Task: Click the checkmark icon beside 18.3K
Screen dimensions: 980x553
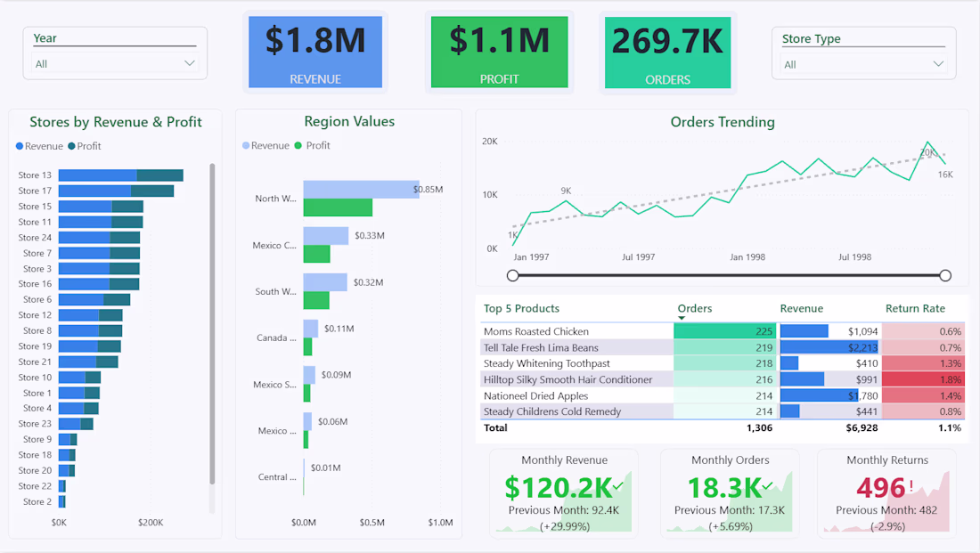Action: [x=767, y=485]
